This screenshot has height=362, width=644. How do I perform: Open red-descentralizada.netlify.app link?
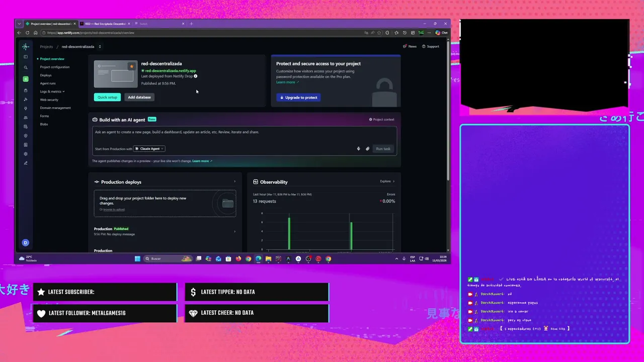[171, 71]
